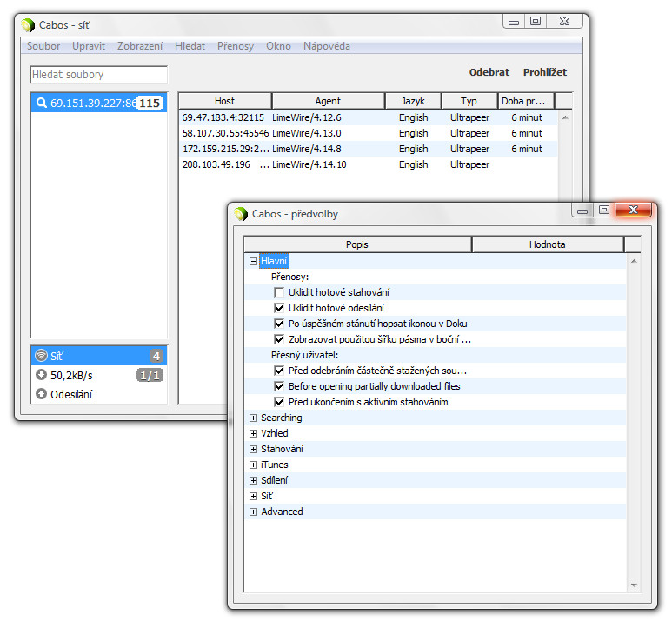Click the Hodnota column header
672x622 pixels.
tap(548, 244)
